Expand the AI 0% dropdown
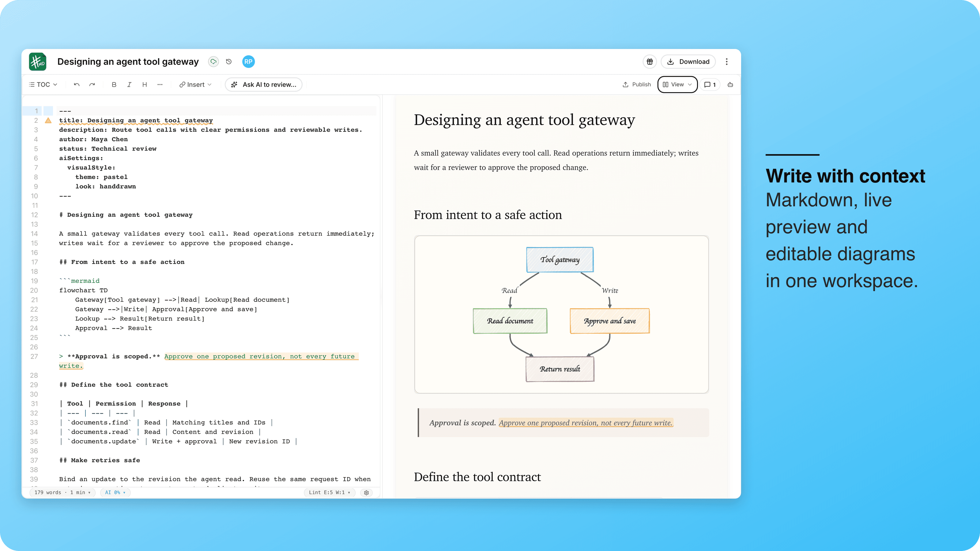This screenshot has width=980, height=551. tap(115, 493)
